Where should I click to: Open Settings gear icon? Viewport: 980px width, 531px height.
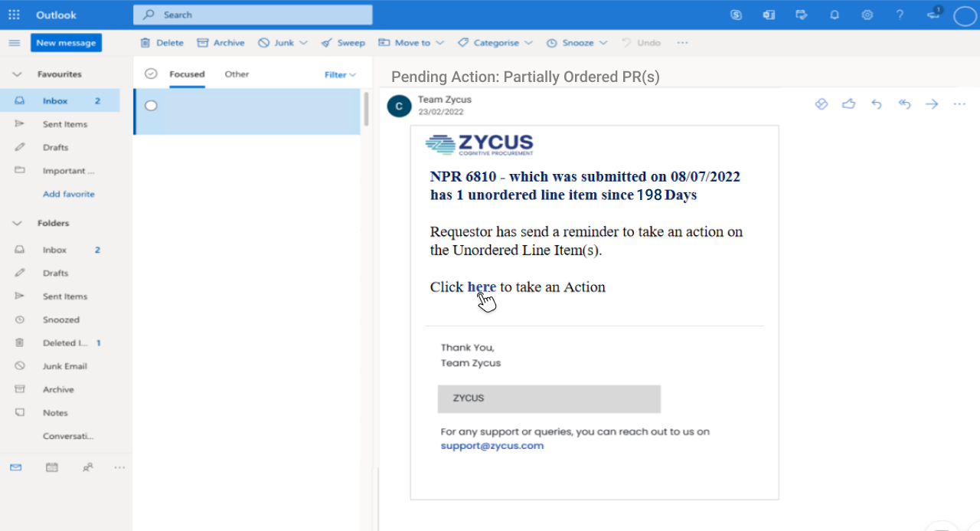(867, 15)
